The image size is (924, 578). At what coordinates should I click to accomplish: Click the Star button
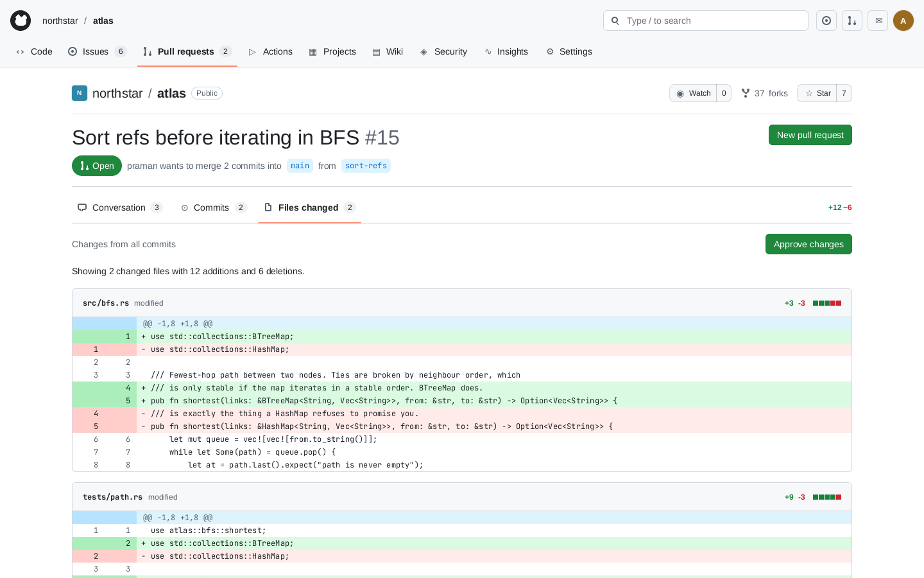(817, 93)
